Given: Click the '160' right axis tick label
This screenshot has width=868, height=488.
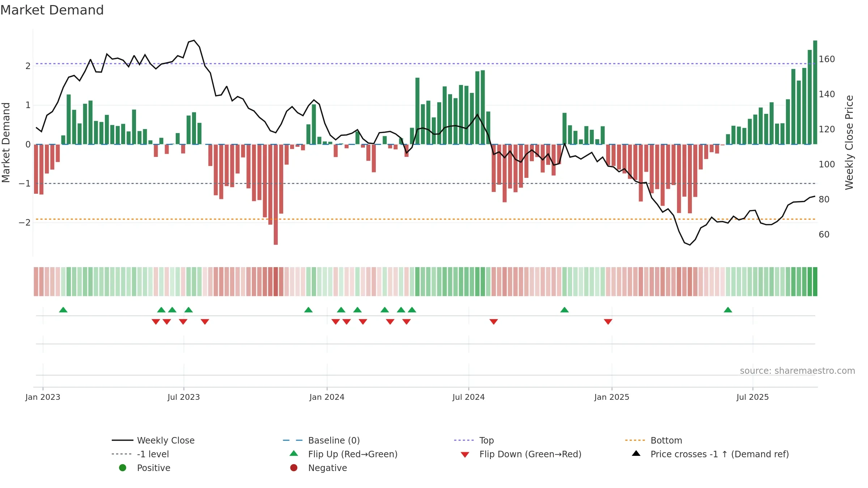Looking at the screenshot, I should (x=827, y=59).
